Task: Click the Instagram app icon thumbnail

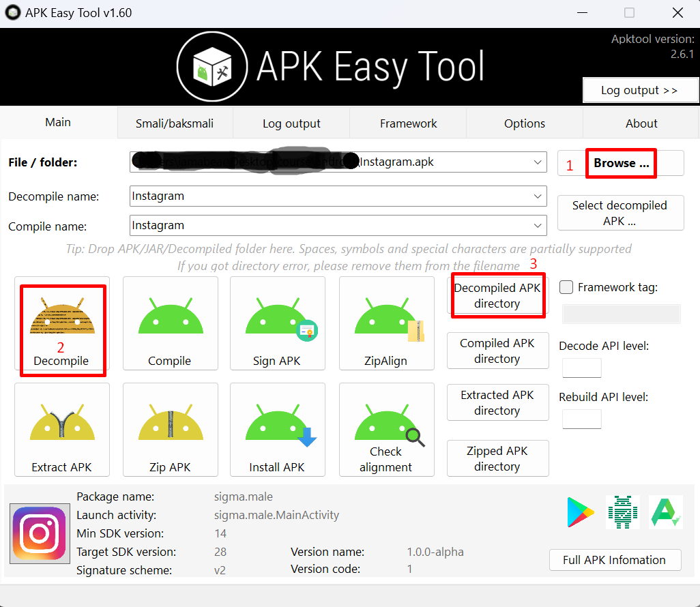Action: point(40,533)
